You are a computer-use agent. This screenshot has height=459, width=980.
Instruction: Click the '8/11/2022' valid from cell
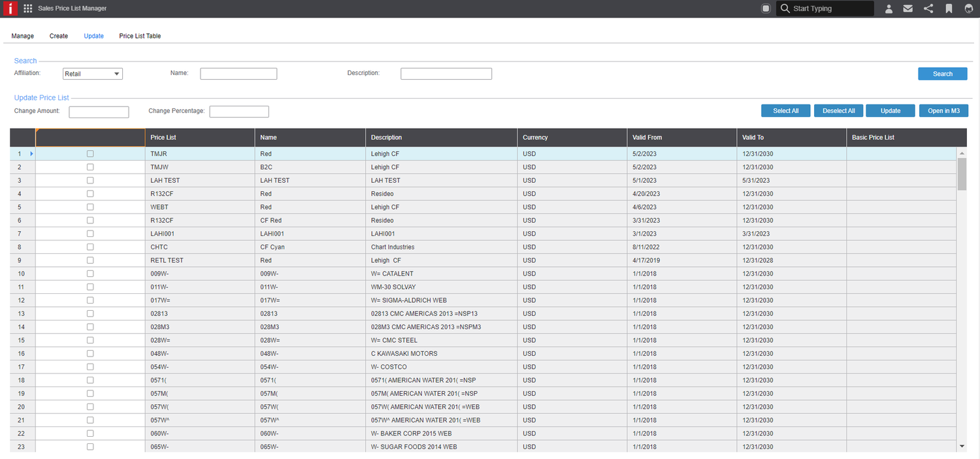click(x=682, y=247)
